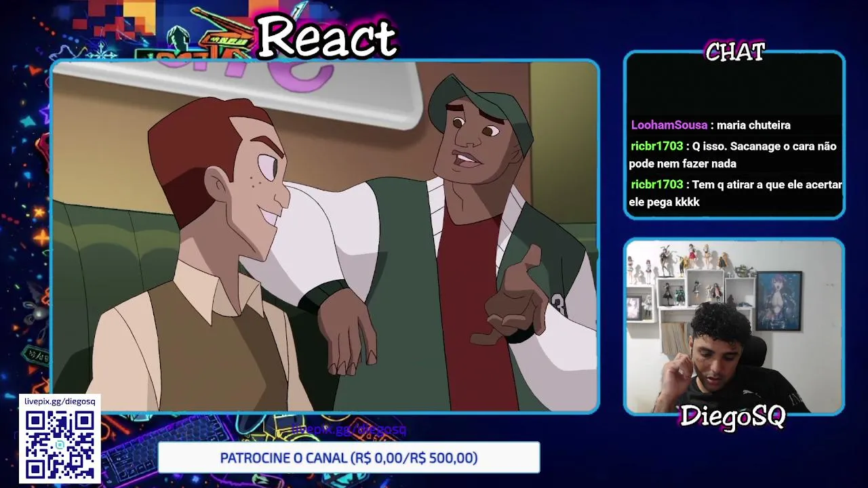This screenshot has width=868, height=488.
Task: Click the CHAT panel heading
Action: click(x=735, y=52)
